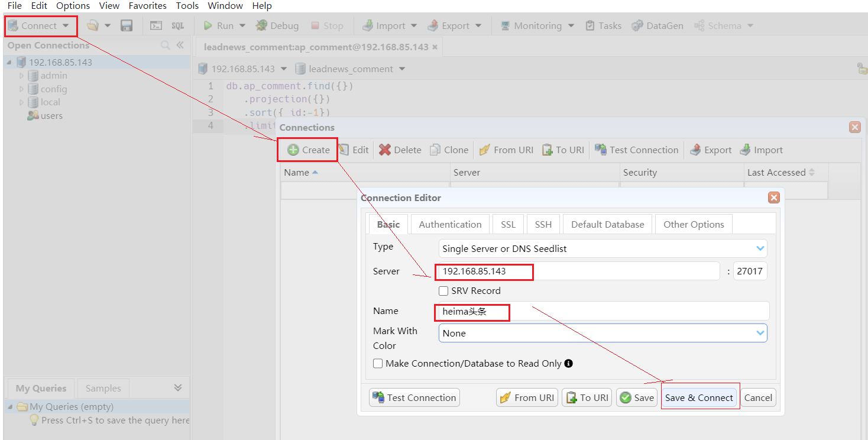Enable the SRV Record checkbox
The height and width of the screenshot is (440, 868).
[x=443, y=291]
